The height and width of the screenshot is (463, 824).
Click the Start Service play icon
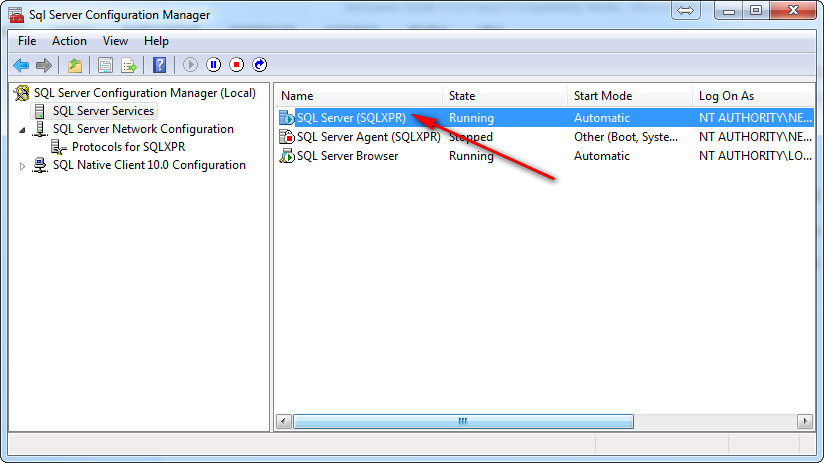click(190, 65)
